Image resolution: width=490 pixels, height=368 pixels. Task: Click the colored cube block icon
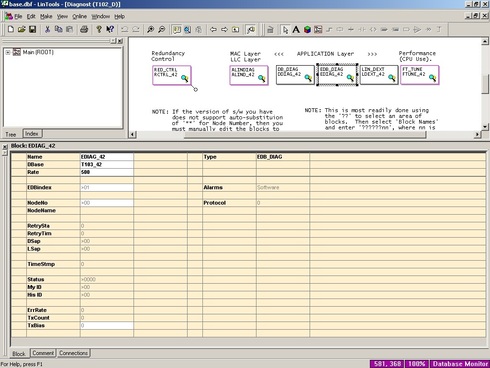(307, 29)
